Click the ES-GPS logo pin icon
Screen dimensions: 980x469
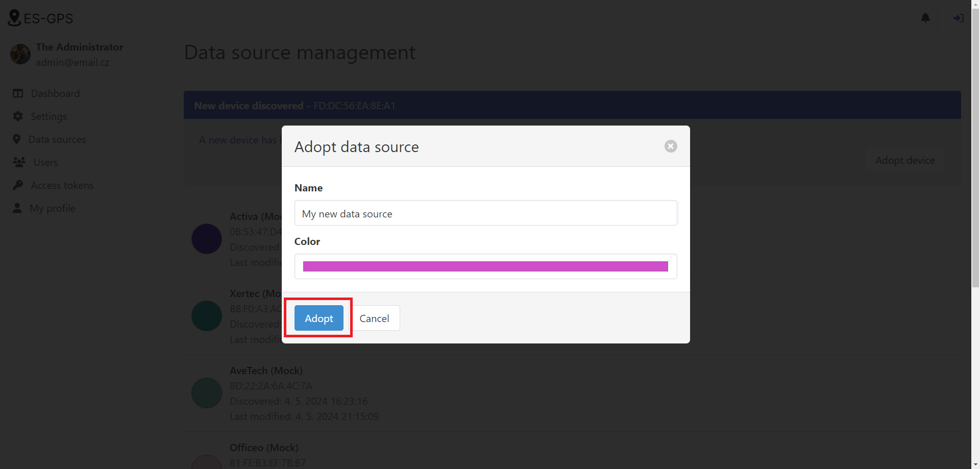coord(14,18)
